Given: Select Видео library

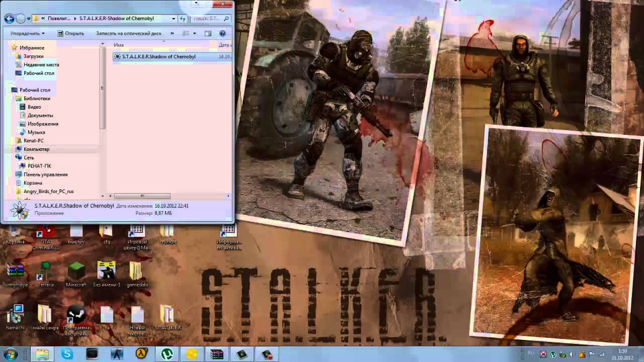Looking at the screenshot, I should (x=34, y=107).
